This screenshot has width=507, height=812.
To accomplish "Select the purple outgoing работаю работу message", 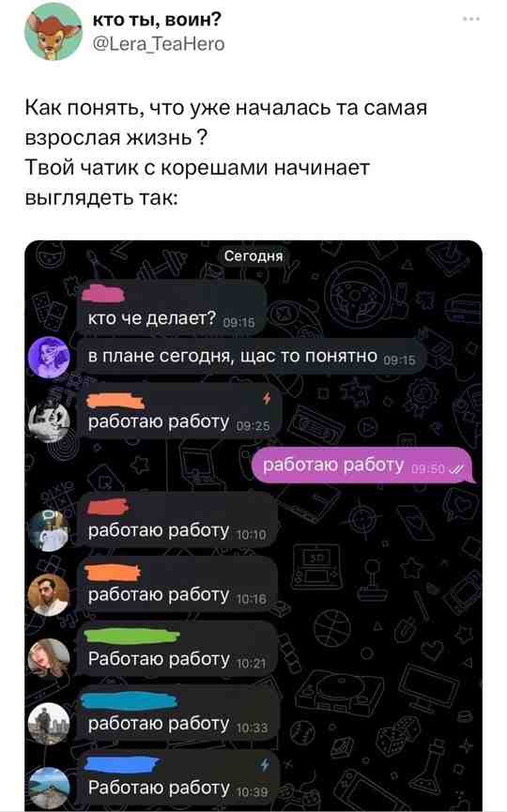I will click(x=363, y=466).
